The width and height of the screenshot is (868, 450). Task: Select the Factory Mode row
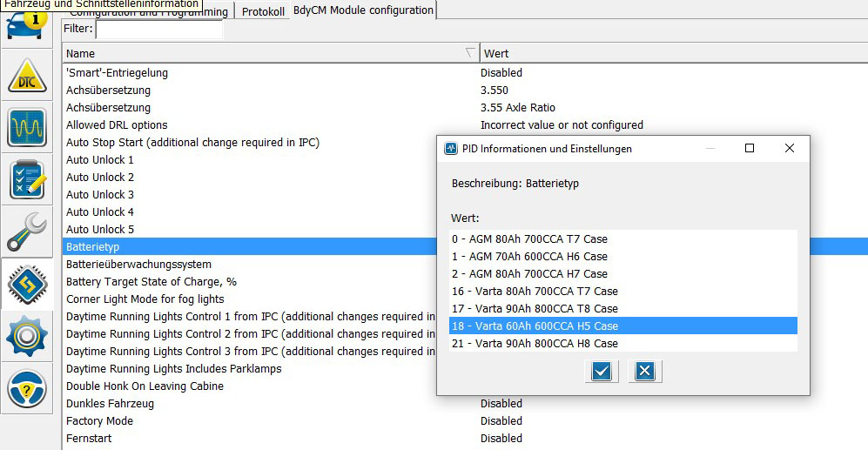(x=465, y=420)
